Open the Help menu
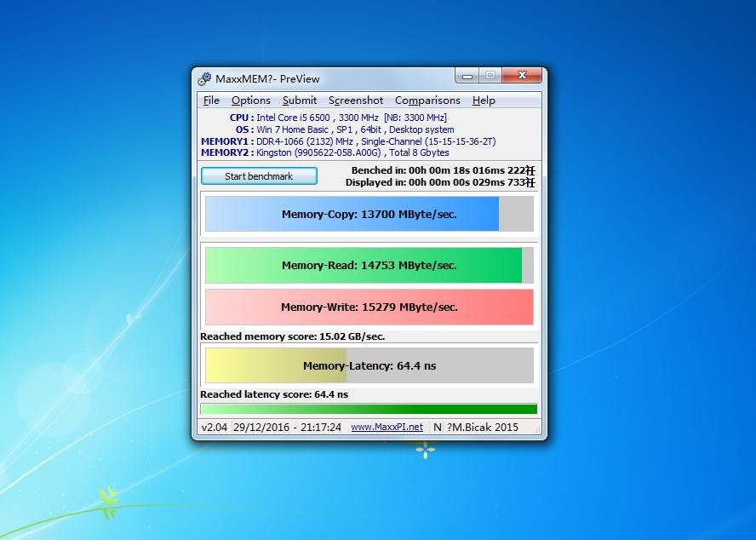This screenshot has width=756, height=540. pyautogui.click(x=484, y=101)
